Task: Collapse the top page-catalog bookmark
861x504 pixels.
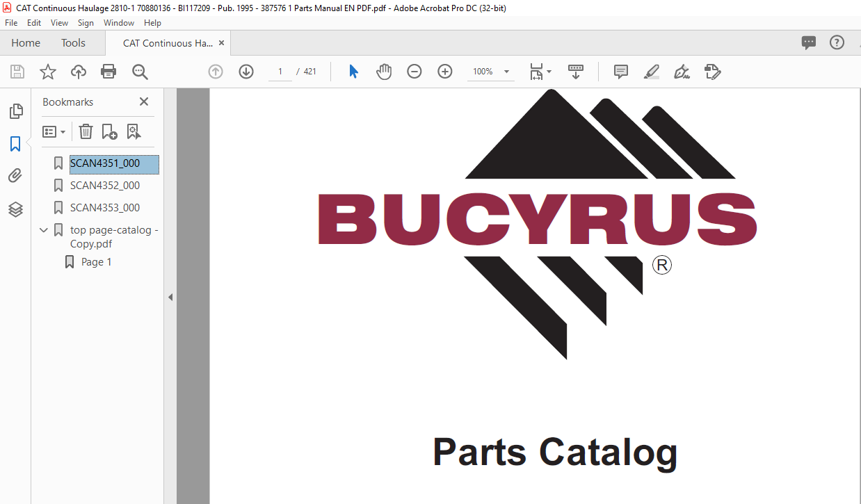Action: point(44,230)
